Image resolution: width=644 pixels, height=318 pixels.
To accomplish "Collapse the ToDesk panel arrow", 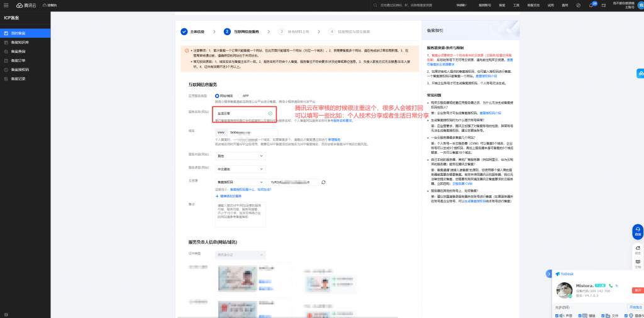I will tap(548, 273).
